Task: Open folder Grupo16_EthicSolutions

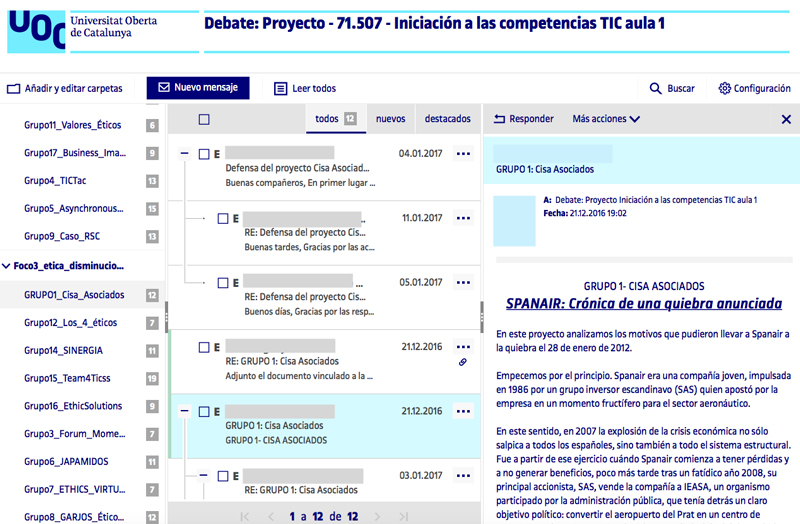Action: click(x=73, y=406)
